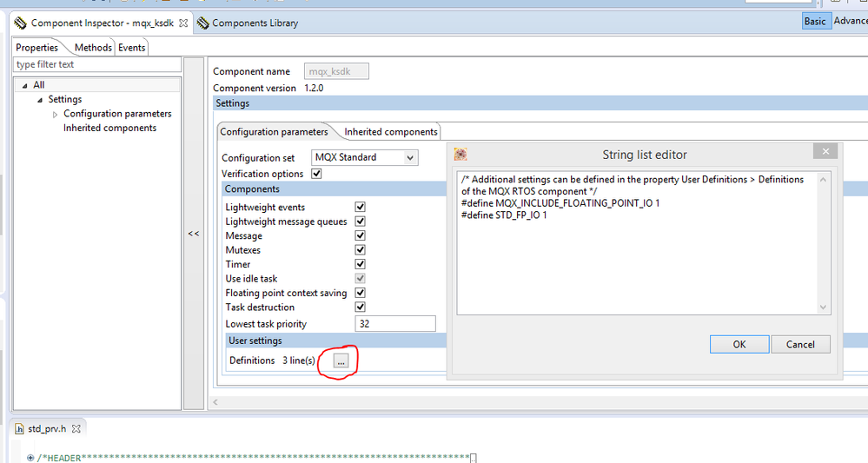Click the Components section header
Image resolution: width=868 pixels, height=463 pixels.
335,189
